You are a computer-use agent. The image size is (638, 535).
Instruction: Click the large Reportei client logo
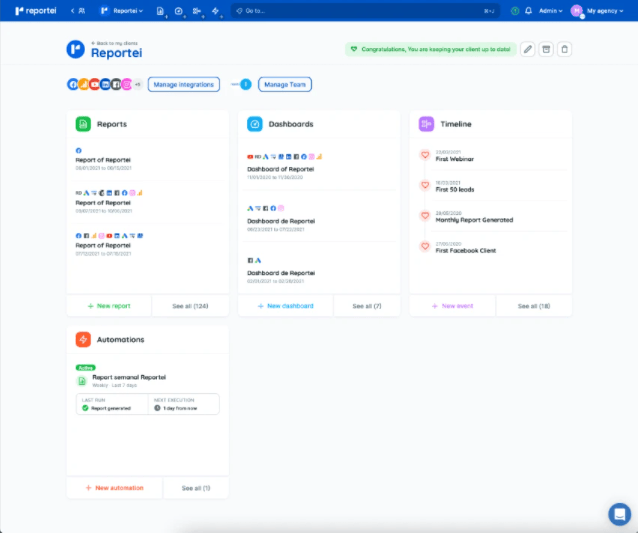(x=76, y=49)
